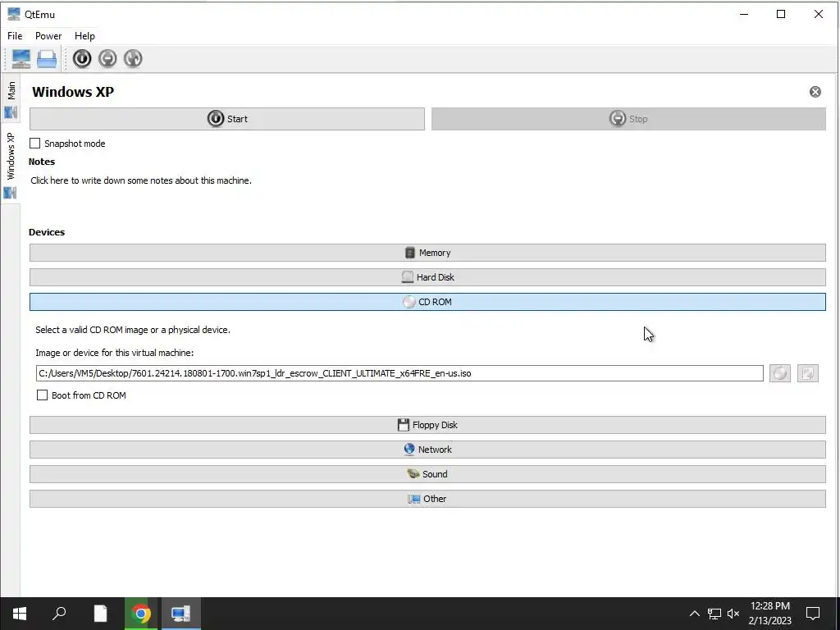Open the Help menu
The image size is (840, 630).
coord(84,36)
